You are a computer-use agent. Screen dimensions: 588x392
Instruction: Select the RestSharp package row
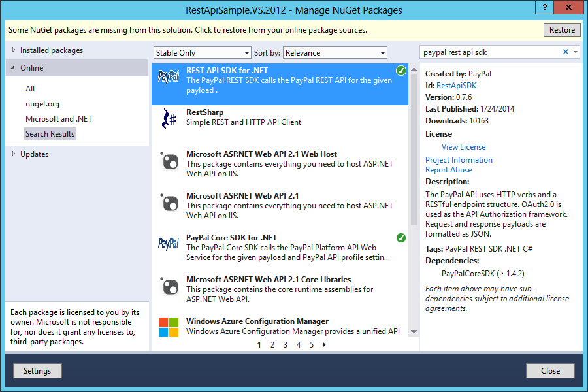[280, 126]
